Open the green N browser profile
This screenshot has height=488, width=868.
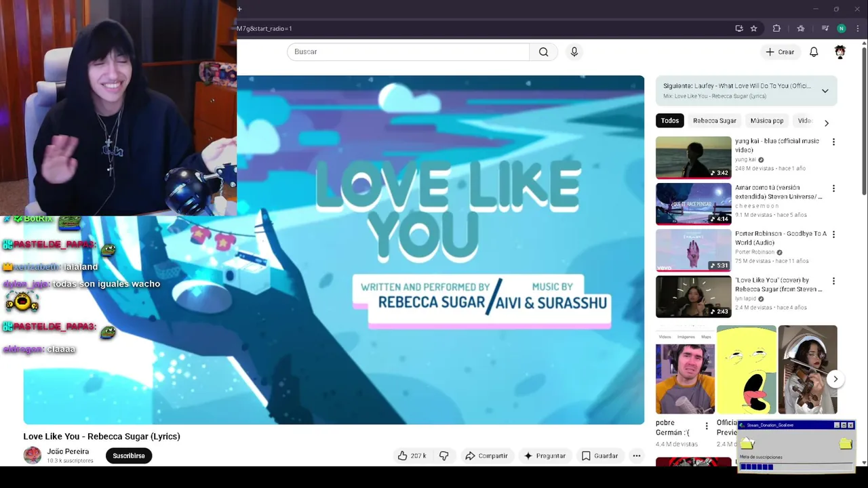click(x=842, y=28)
